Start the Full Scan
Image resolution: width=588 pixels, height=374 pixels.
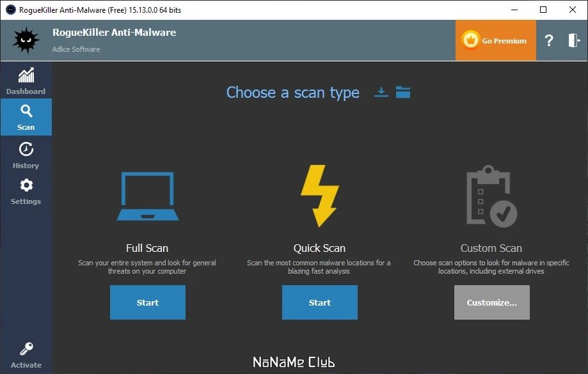pos(147,302)
